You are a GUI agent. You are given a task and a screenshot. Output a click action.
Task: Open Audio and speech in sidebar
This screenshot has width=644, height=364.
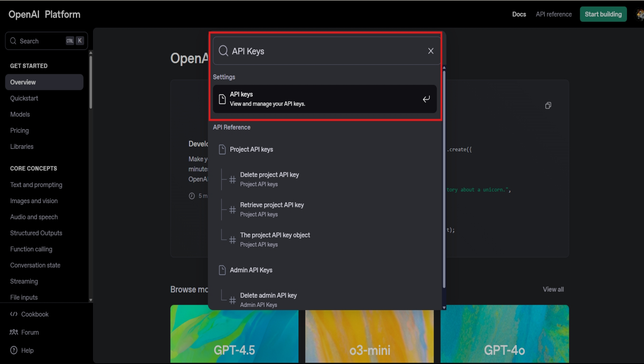[34, 217]
